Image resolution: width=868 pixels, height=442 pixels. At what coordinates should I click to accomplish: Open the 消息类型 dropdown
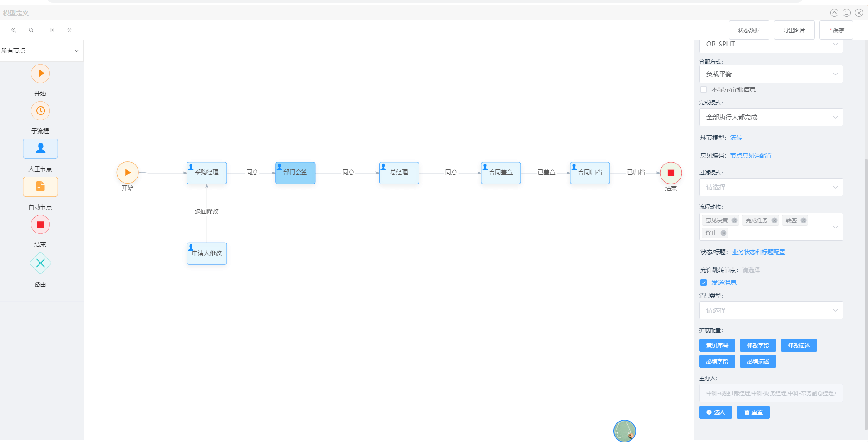coord(771,310)
